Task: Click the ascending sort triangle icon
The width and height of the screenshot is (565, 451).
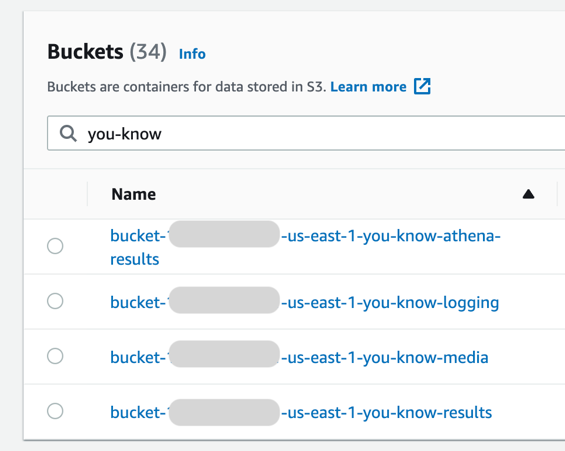Action: click(x=528, y=194)
